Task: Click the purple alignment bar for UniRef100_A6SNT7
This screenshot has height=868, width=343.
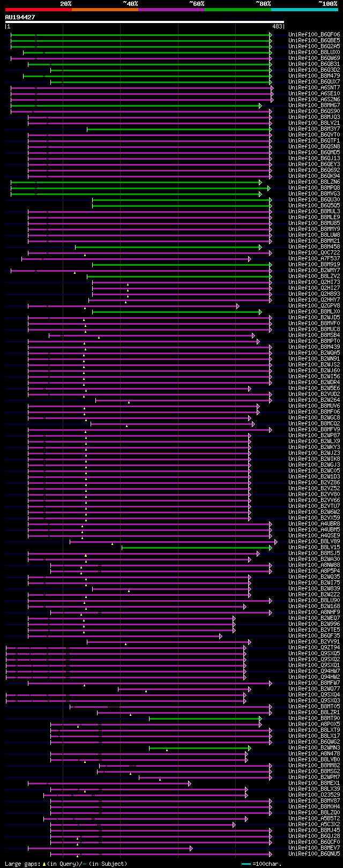Action: tap(142, 88)
